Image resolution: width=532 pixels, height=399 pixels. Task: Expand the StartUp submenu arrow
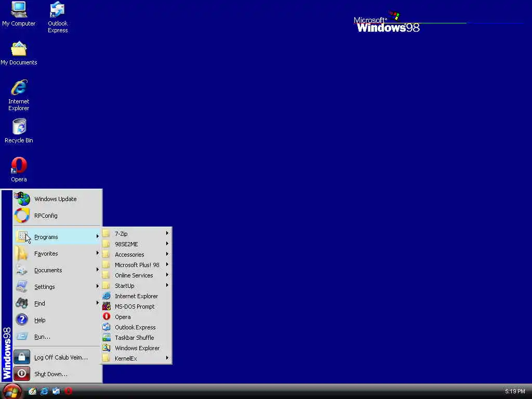[167, 285]
